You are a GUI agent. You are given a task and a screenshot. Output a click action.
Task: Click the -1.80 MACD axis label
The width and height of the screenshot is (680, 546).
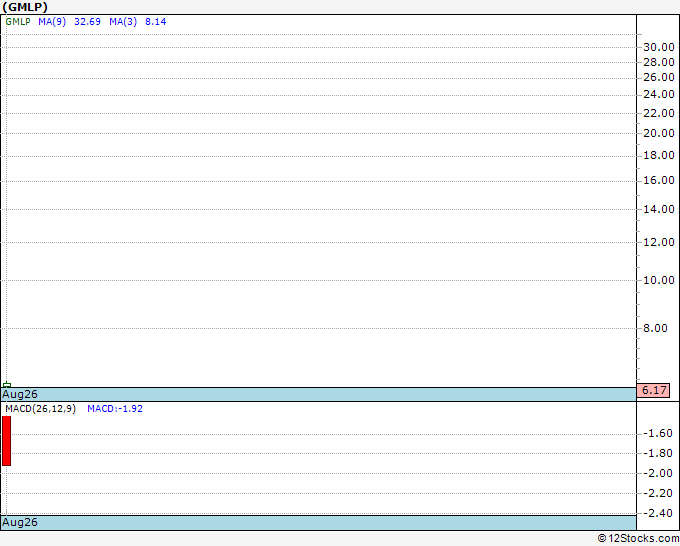tap(658, 454)
